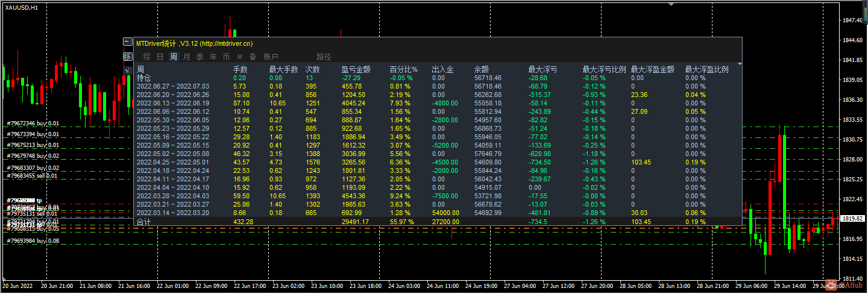Screen dimensions: 868x294
Task: Click the total percentage 55.97 %
Action: coord(402,222)
